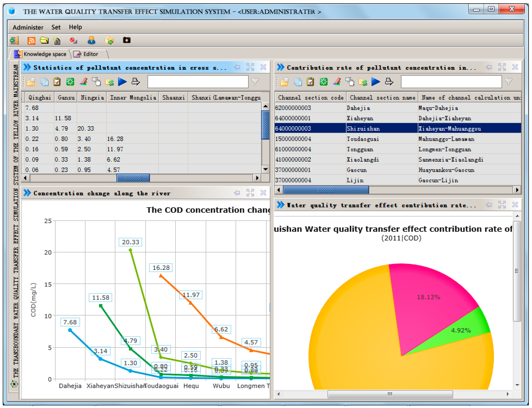Click scroll down arrow of Statistics table
The image size is (532, 408).
[x=265, y=169]
